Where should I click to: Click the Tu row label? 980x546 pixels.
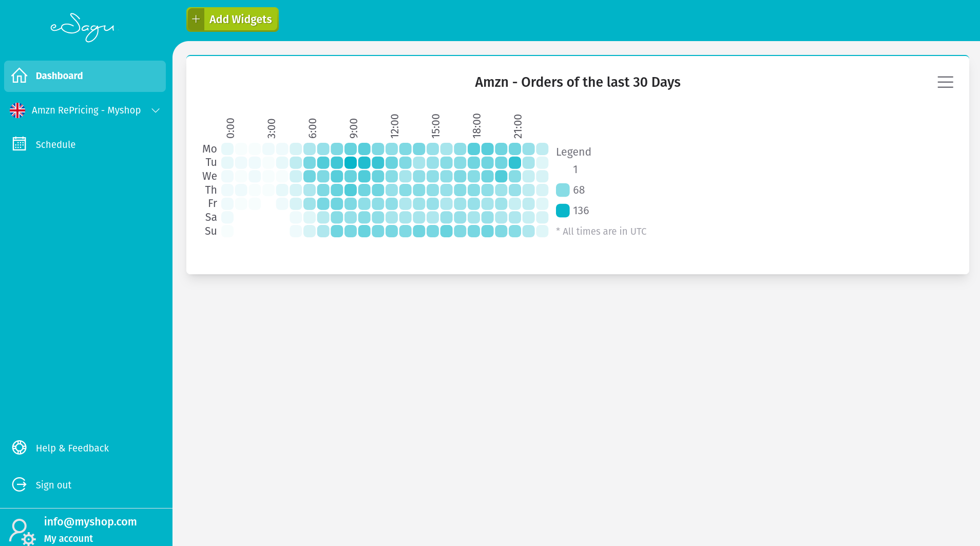point(211,162)
